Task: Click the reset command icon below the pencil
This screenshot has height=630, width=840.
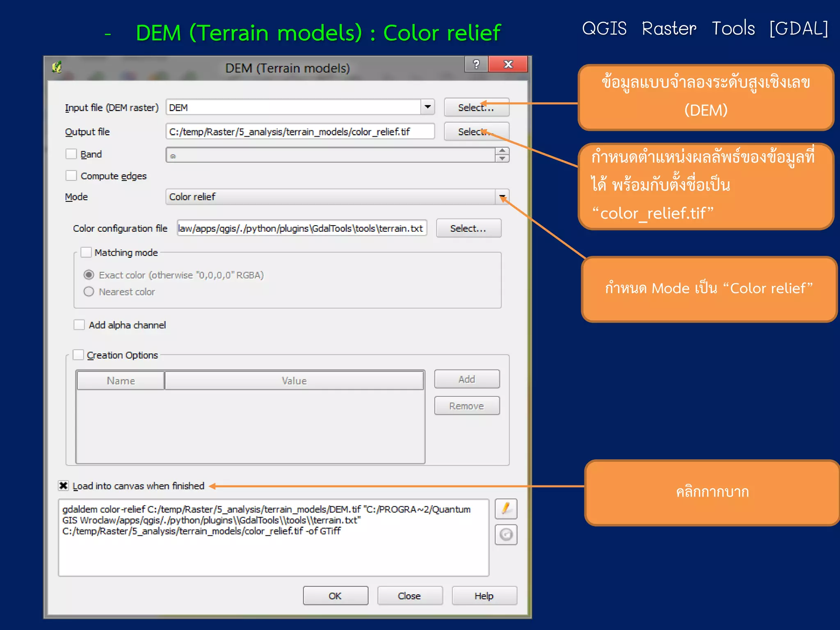Action: click(x=506, y=535)
